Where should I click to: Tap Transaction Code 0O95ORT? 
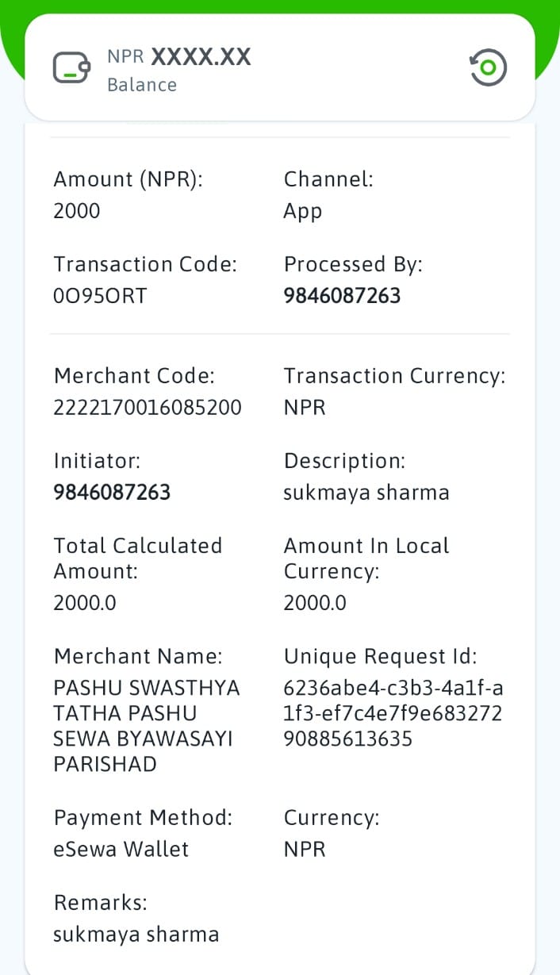[x=100, y=296]
